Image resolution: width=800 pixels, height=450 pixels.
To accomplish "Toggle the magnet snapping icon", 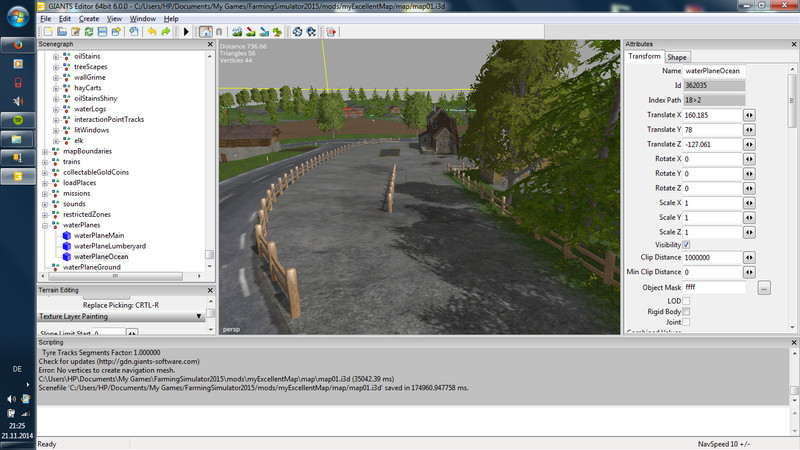I will (x=219, y=32).
